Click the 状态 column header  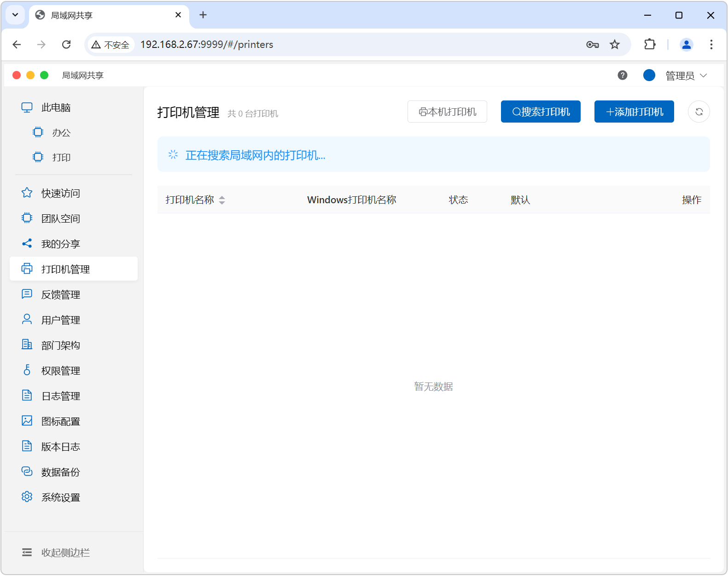coord(459,200)
